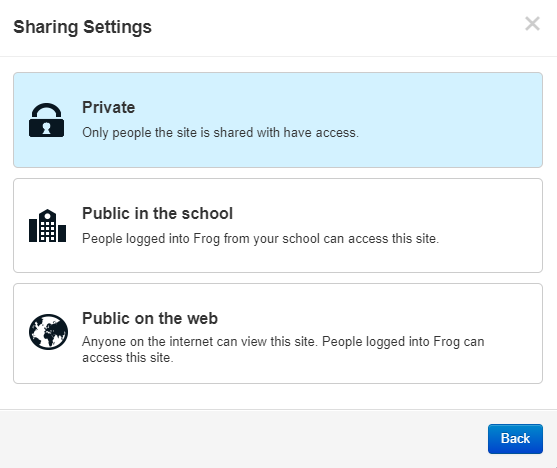Click 'People logged into Frog from your school' text
The width and height of the screenshot is (557, 468).
(201, 238)
